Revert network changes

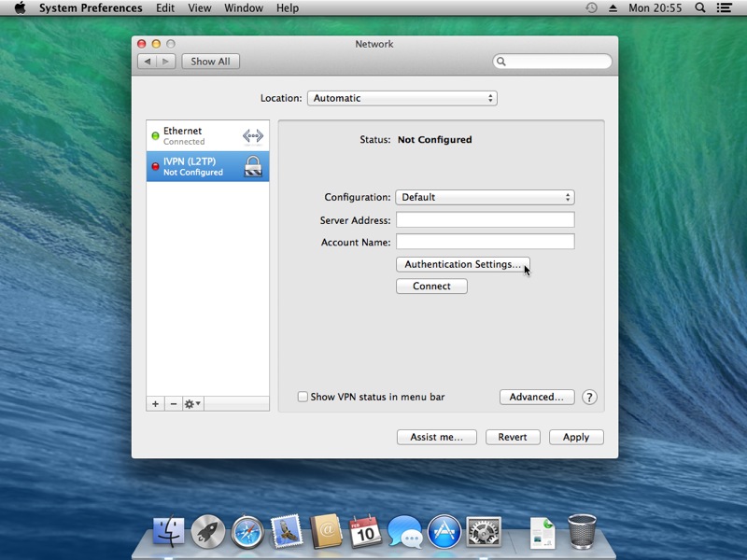(513, 437)
